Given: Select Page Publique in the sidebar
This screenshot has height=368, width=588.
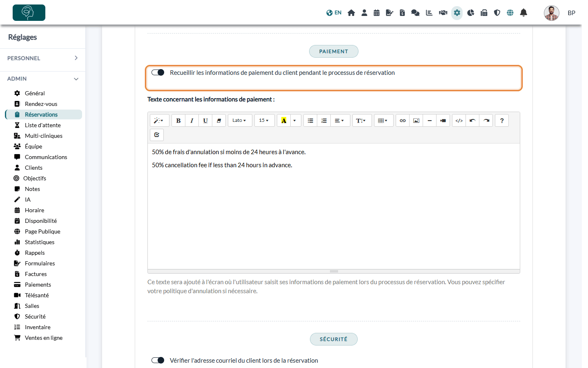Looking at the screenshot, I should pyautogui.click(x=42, y=231).
